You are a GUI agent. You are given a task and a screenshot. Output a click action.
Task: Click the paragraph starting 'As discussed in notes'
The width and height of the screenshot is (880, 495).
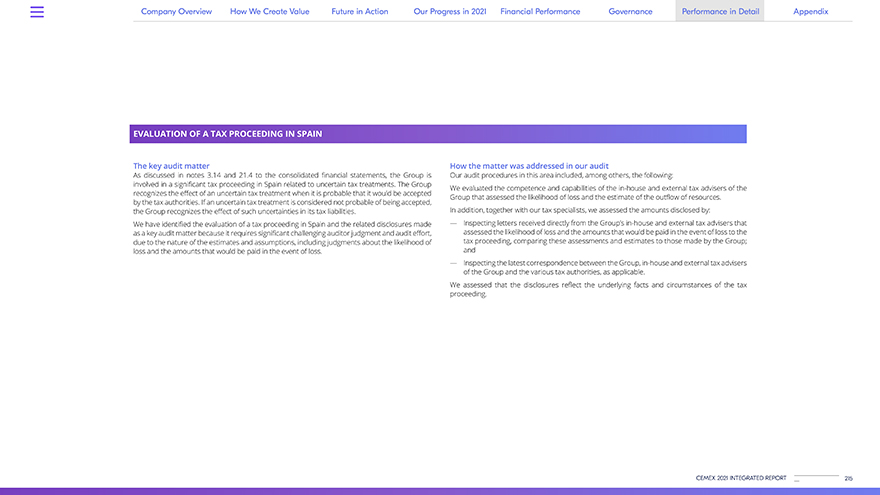282,193
